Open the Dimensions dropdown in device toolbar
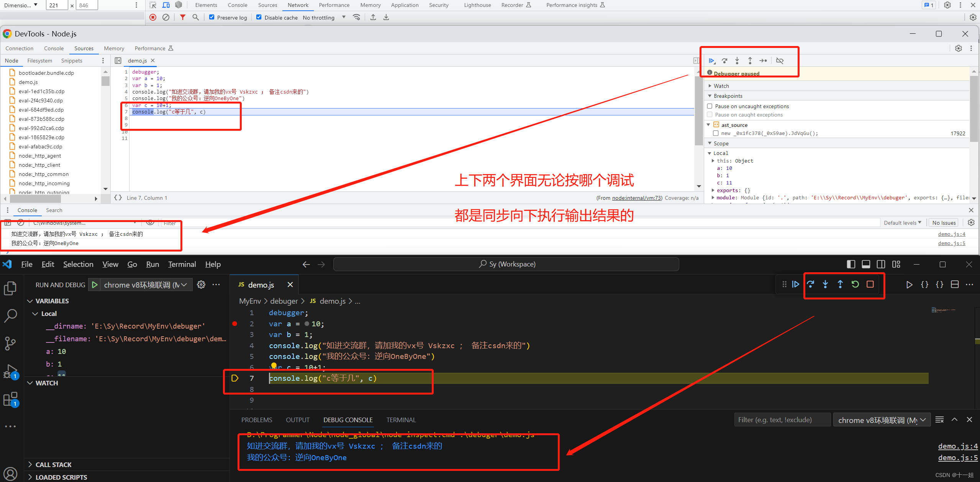Screen dimensions: 980x482 [x=21, y=5]
